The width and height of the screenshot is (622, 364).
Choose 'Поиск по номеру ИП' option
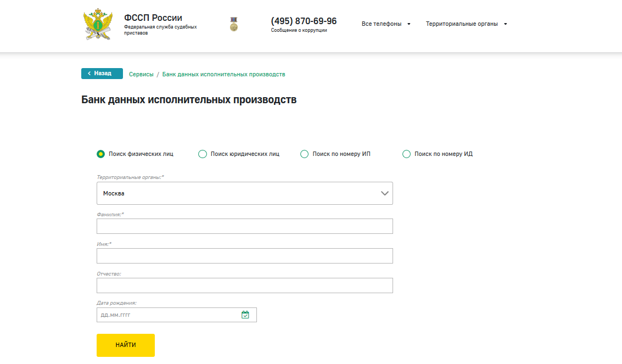(x=305, y=154)
